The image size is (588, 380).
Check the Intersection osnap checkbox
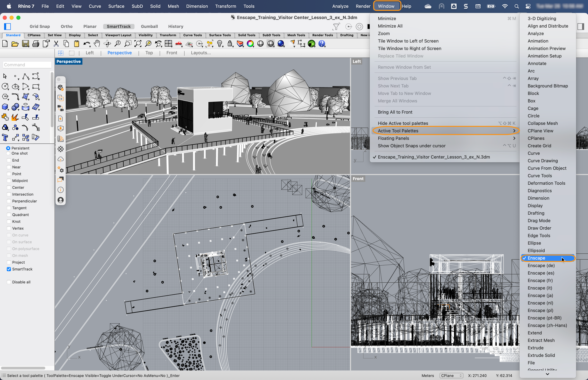[9, 194]
